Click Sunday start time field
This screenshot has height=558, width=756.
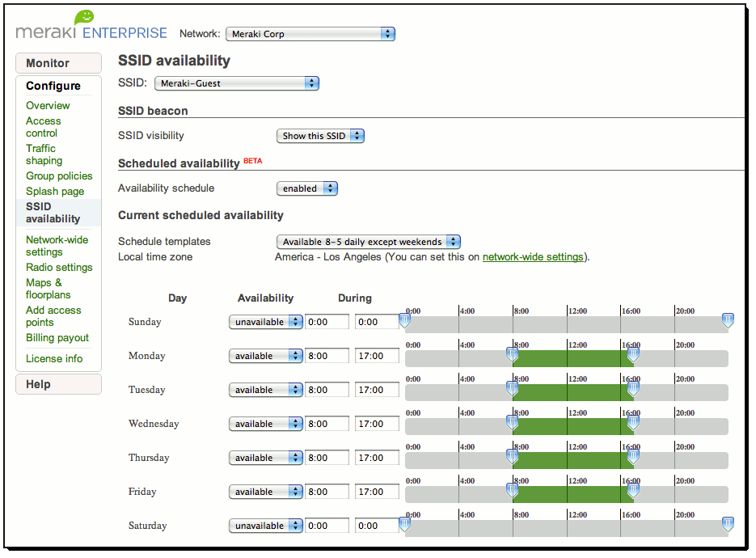(x=327, y=322)
